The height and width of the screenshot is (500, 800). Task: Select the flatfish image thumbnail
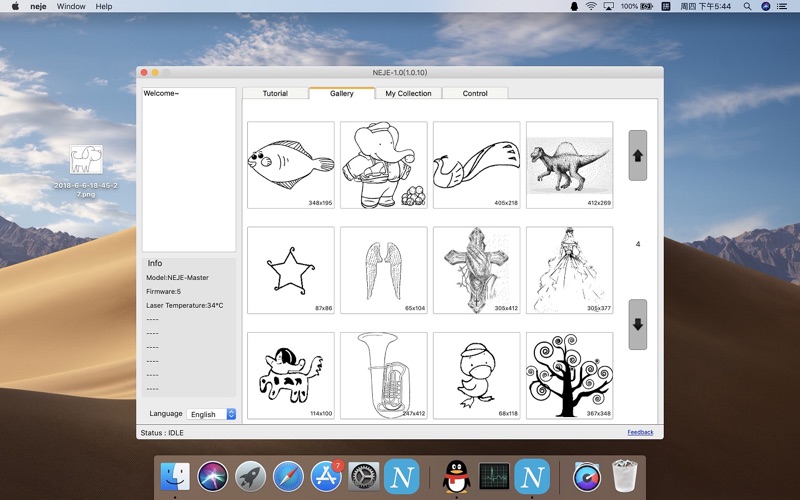click(x=291, y=165)
